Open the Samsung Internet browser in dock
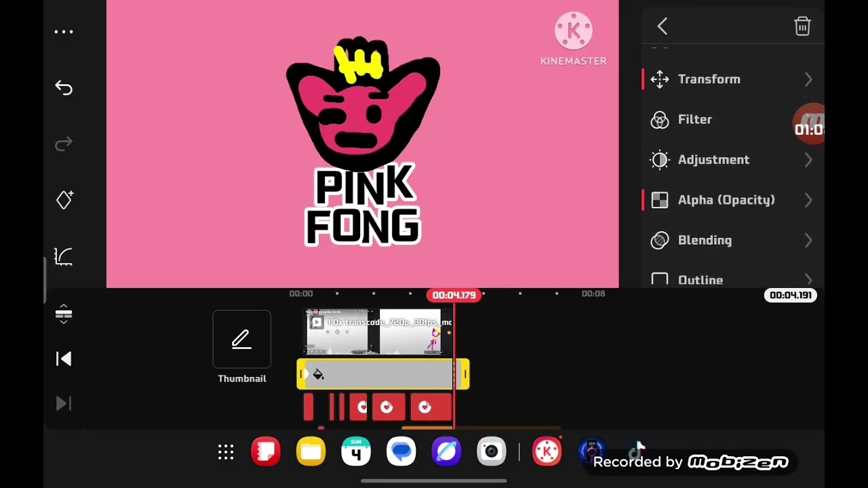This screenshot has height=488, width=868. coord(446,452)
